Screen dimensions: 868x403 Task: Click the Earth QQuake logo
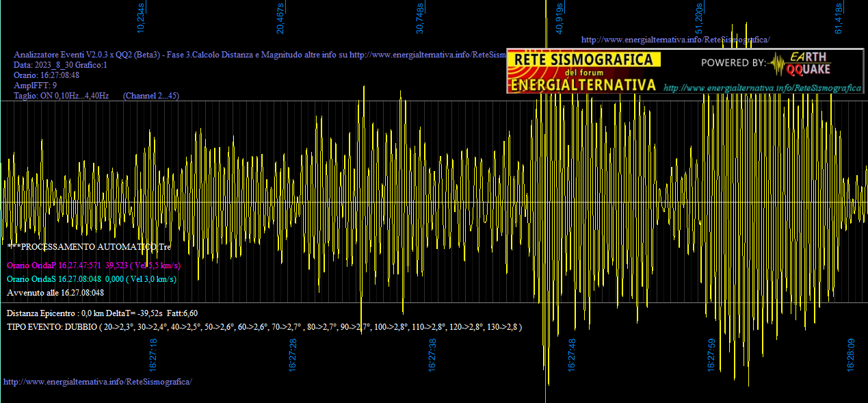coord(800,64)
